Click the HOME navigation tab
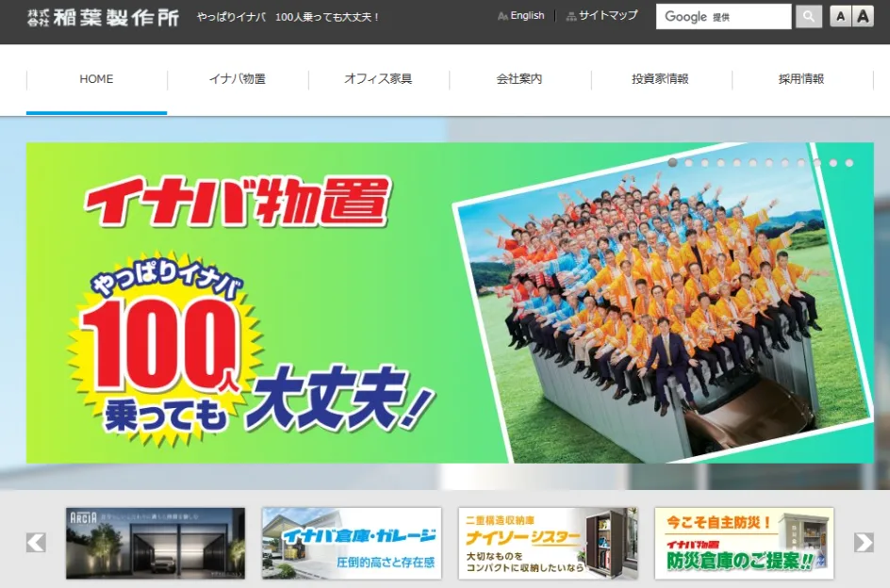 [96, 79]
